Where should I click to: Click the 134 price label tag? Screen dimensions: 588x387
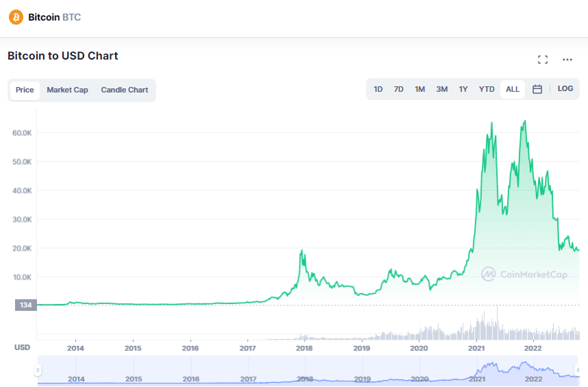(x=26, y=305)
